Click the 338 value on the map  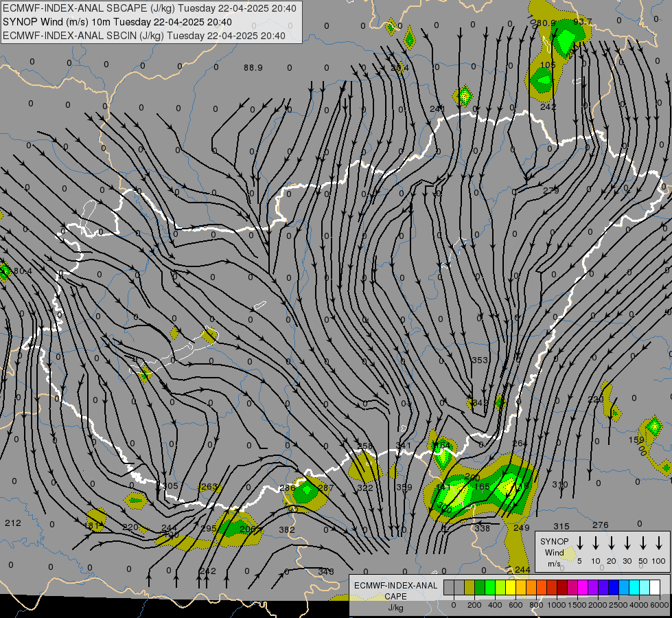pos(482,528)
